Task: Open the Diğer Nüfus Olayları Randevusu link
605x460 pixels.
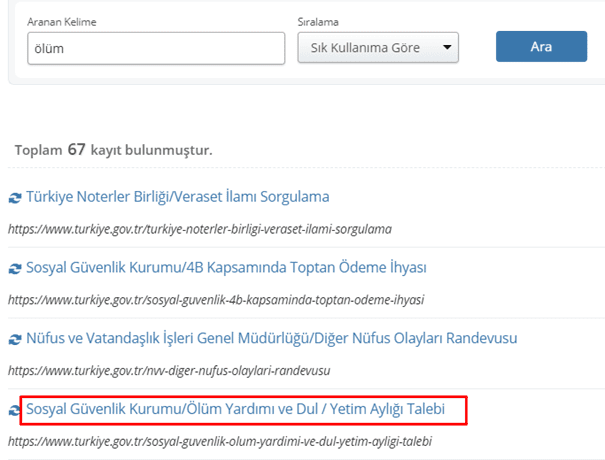Action: tap(272, 338)
